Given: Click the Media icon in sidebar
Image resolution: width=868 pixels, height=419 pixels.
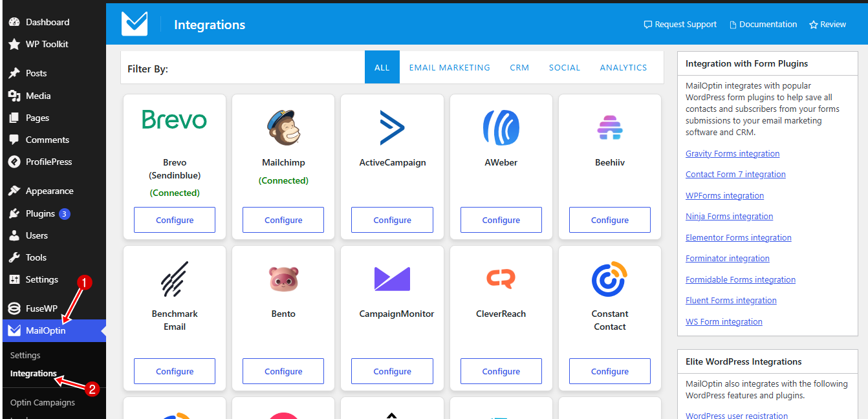Looking at the screenshot, I should coord(14,96).
